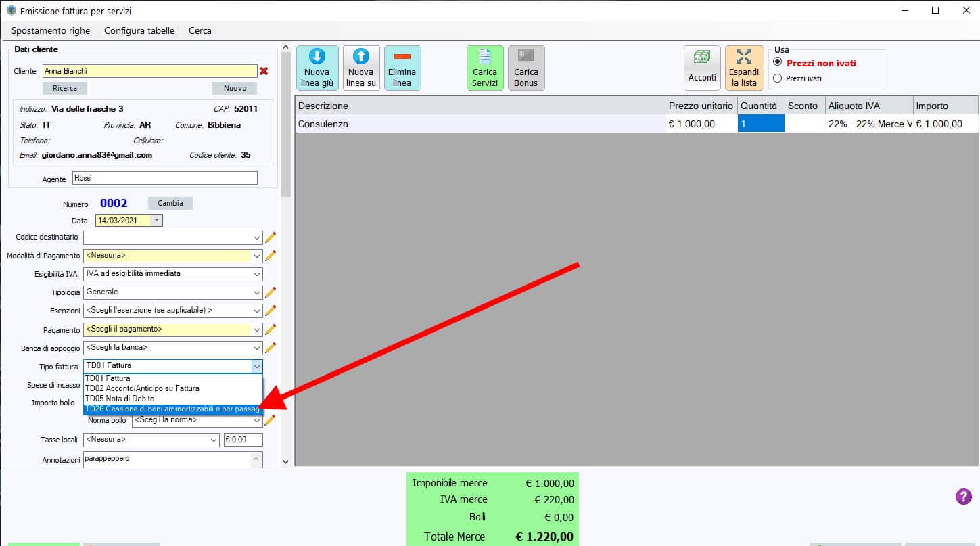Click the Ricerca client button
This screenshot has height=546, width=980.
65,88
